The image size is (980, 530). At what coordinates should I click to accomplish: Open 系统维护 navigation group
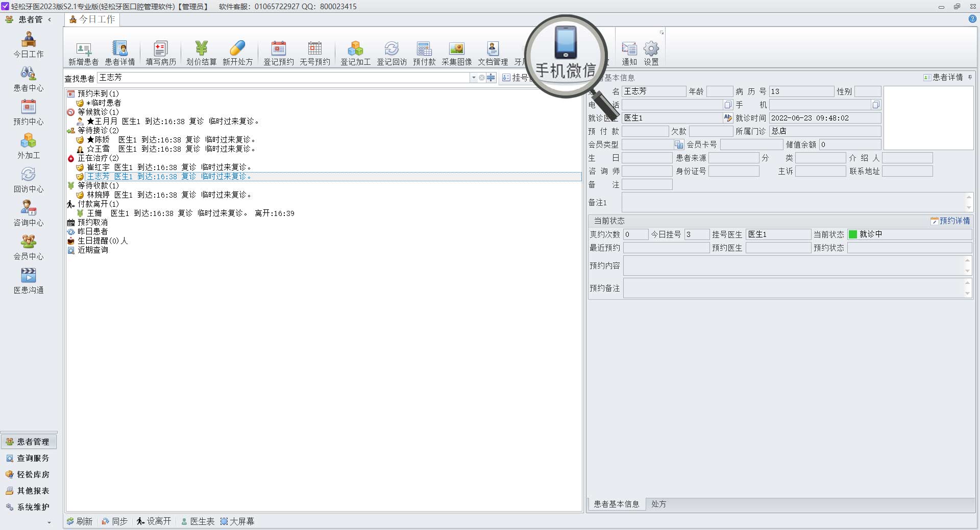coord(29,507)
